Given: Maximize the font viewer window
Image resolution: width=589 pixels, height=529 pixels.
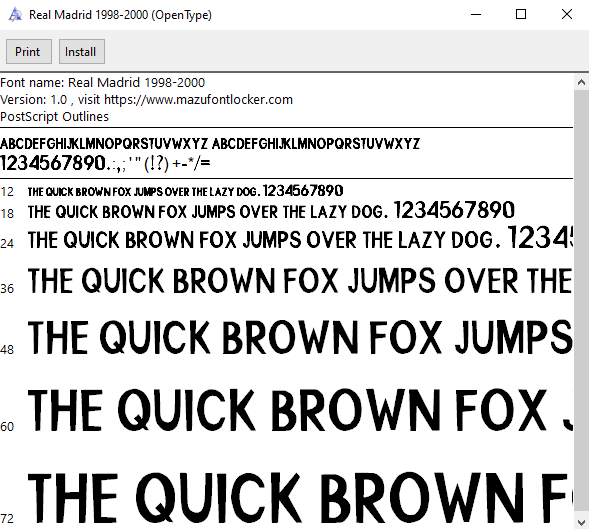Looking at the screenshot, I should [521, 15].
